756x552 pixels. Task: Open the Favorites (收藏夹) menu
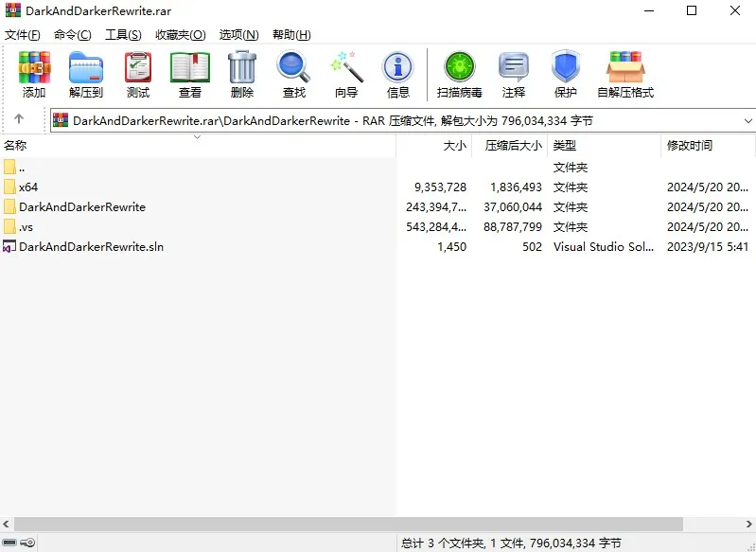point(181,35)
